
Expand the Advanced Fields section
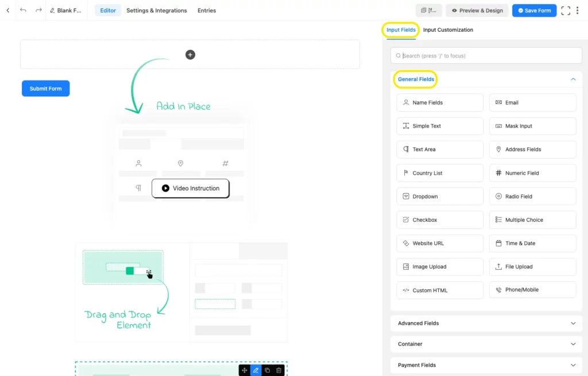click(x=486, y=323)
